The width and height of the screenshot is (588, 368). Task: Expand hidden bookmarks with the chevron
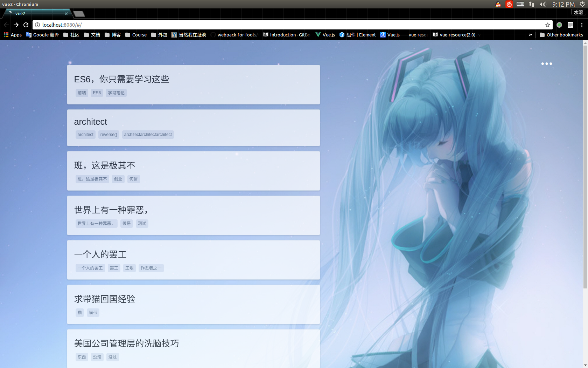tap(531, 35)
